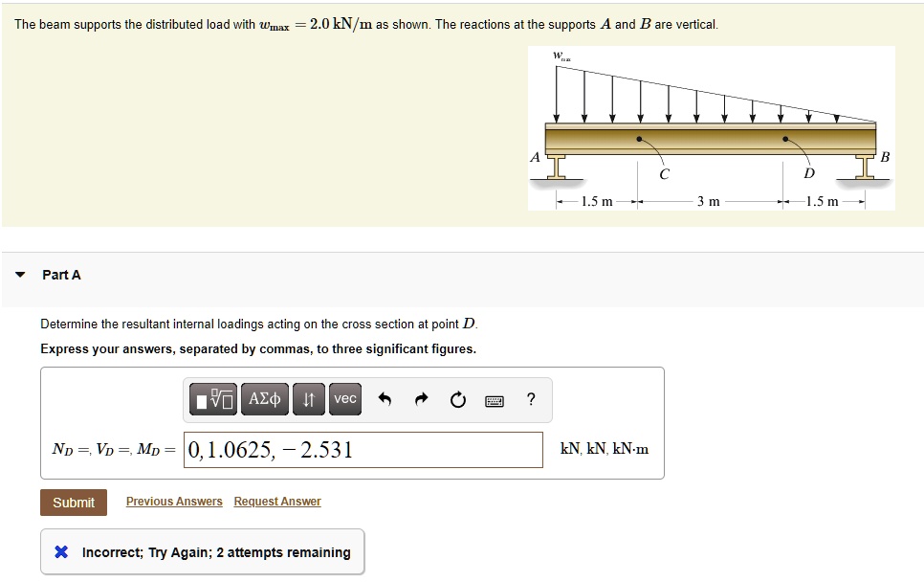This screenshot has height=582, width=924.
Task: Insert a vector using the vec icon
Action: tap(344, 399)
